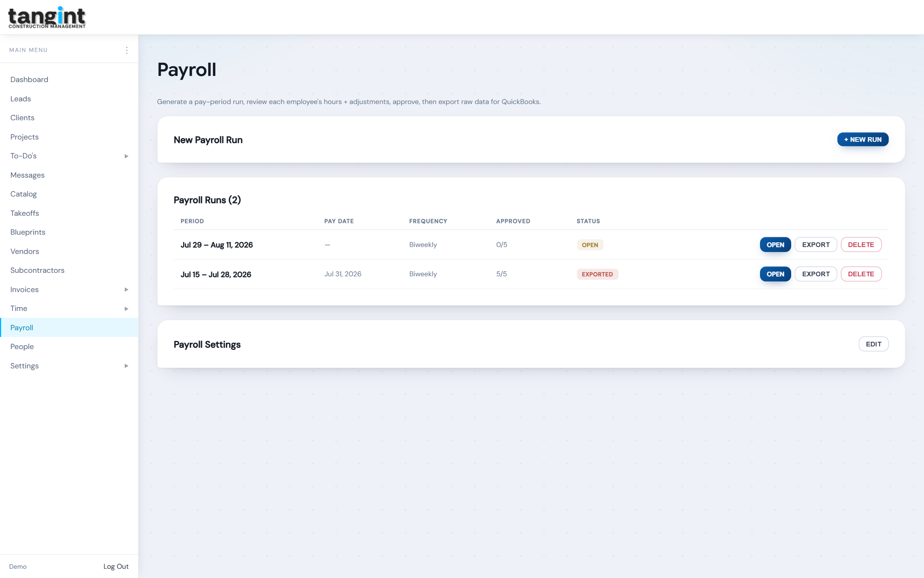
Task: Open the Jul 15 – Jul 28 payroll run
Action: click(775, 274)
